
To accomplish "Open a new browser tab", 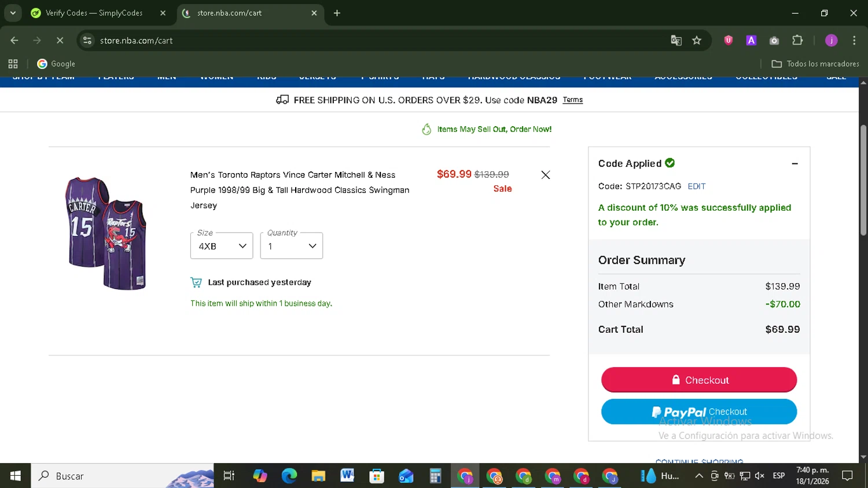I will pos(337,13).
